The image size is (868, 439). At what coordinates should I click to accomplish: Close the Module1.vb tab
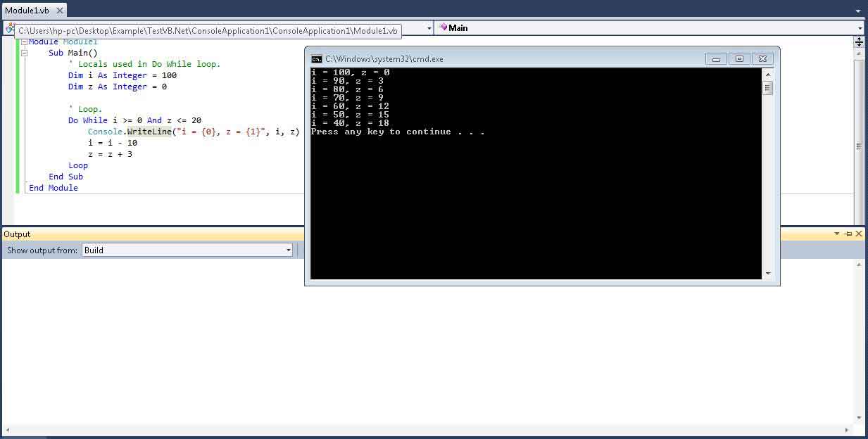click(x=60, y=11)
